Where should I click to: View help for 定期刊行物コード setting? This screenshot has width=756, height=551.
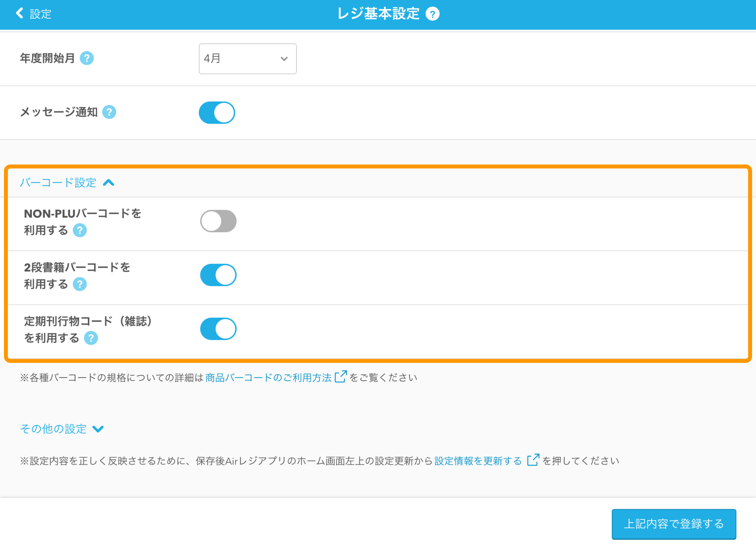(x=91, y=338)
